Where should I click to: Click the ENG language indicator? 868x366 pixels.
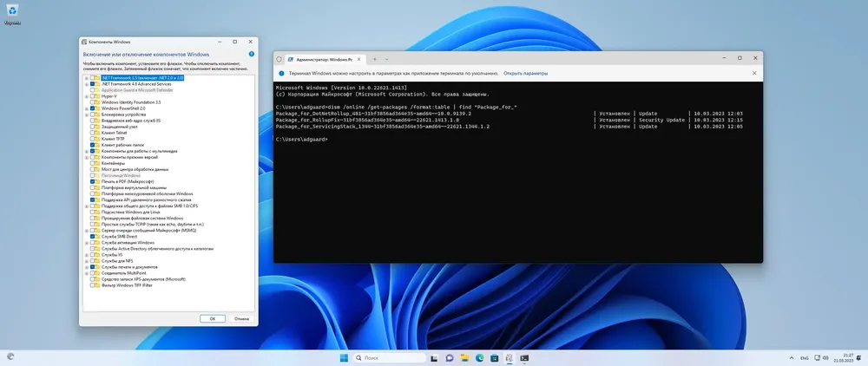(x=805, y=358)
